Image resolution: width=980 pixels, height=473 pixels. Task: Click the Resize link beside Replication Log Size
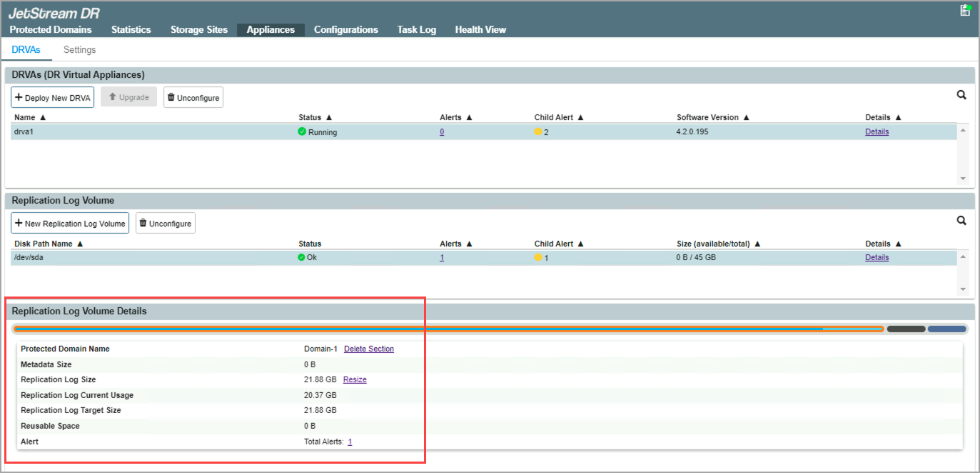(x=355, y=380)
